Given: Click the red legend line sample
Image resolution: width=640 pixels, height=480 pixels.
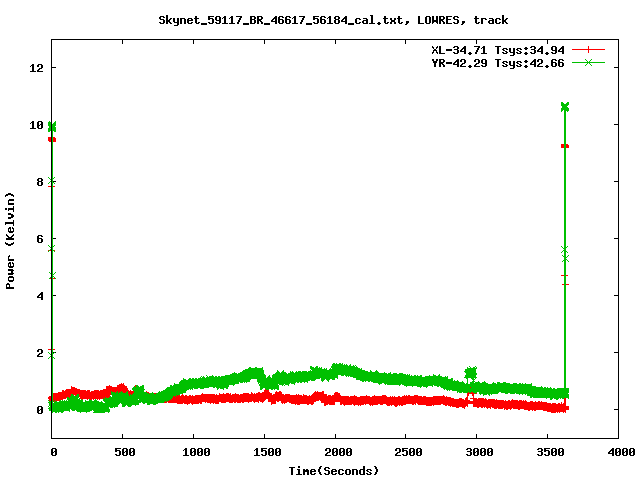Looking at the screenshot, I should (588, 50).
